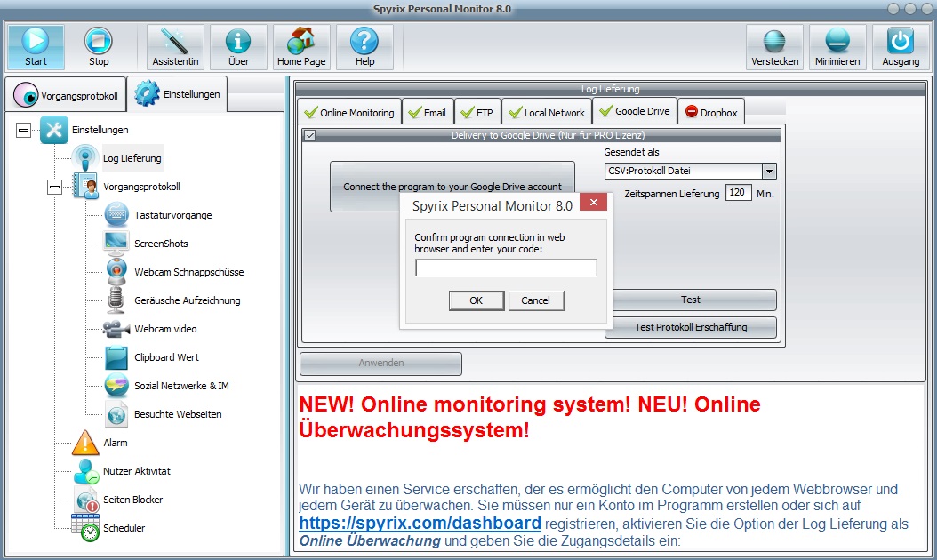Select the Clipboard Wert icon
Screen dimensions: 937x560
[x=116, y=357]
